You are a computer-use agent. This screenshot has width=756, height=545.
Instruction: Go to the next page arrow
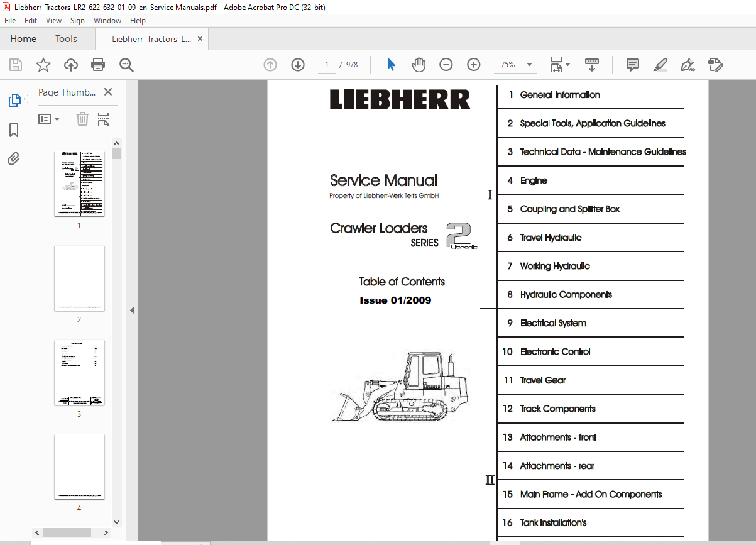click(298, 65)
